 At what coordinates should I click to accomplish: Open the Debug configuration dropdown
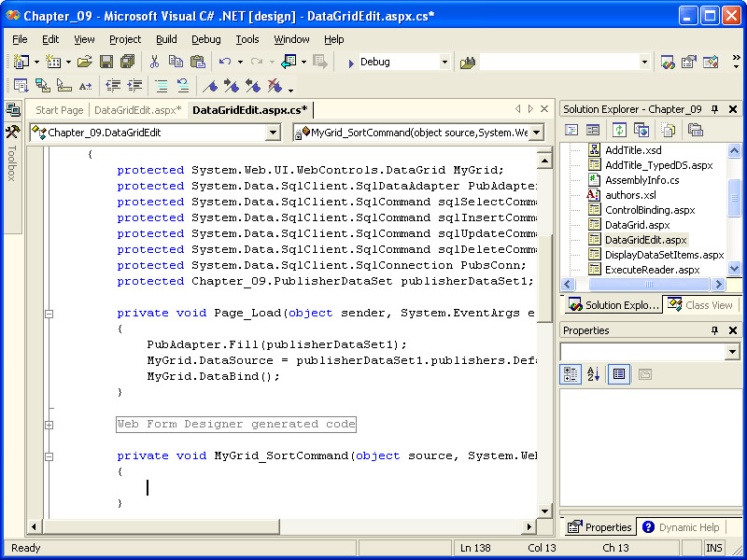(x=444, y=62)
